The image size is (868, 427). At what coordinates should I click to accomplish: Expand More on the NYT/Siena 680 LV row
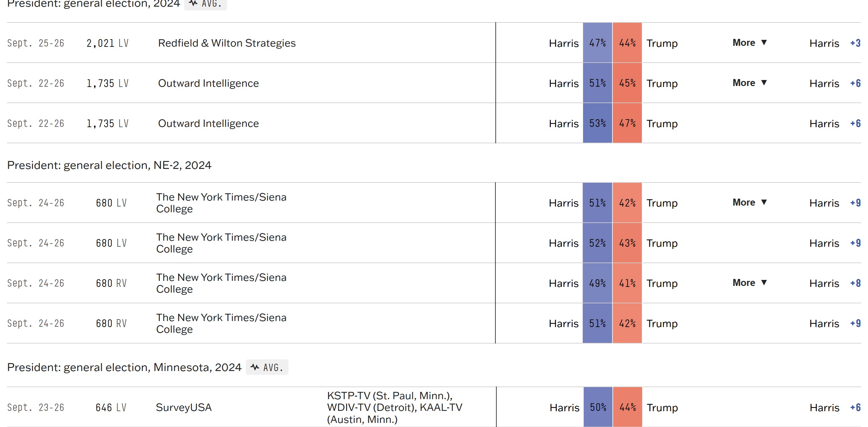click(750, 202)
